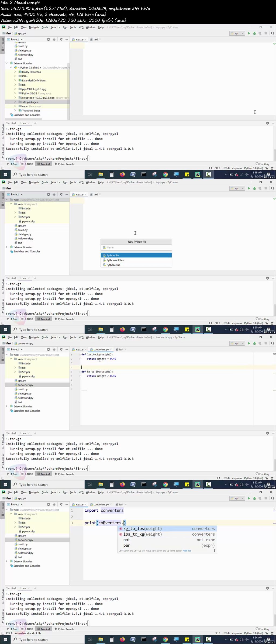Image resolution: width=276 pixels, height=644 pixels.
Task: Expand the Typeshed Stubs node
Action: pos(15,111)
